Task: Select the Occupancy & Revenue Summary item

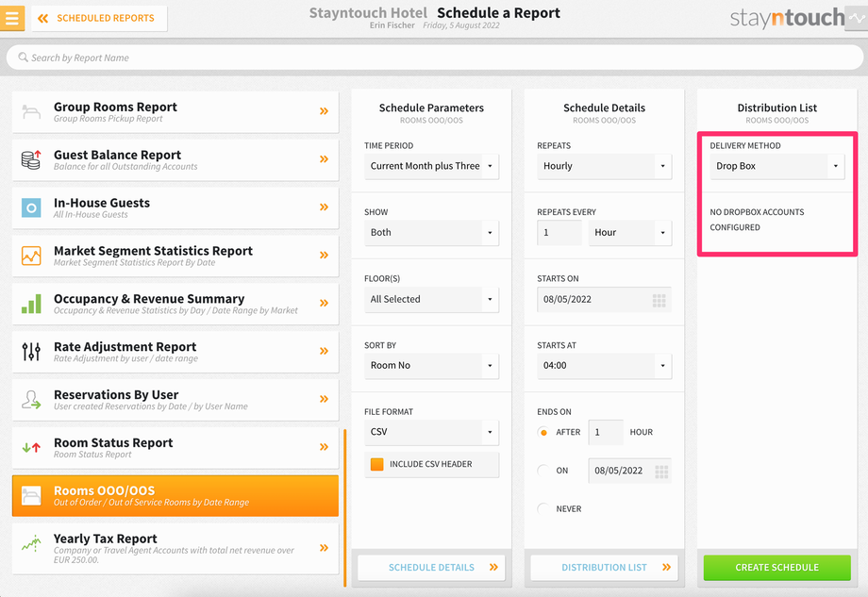Action: [x=175, y=304]
